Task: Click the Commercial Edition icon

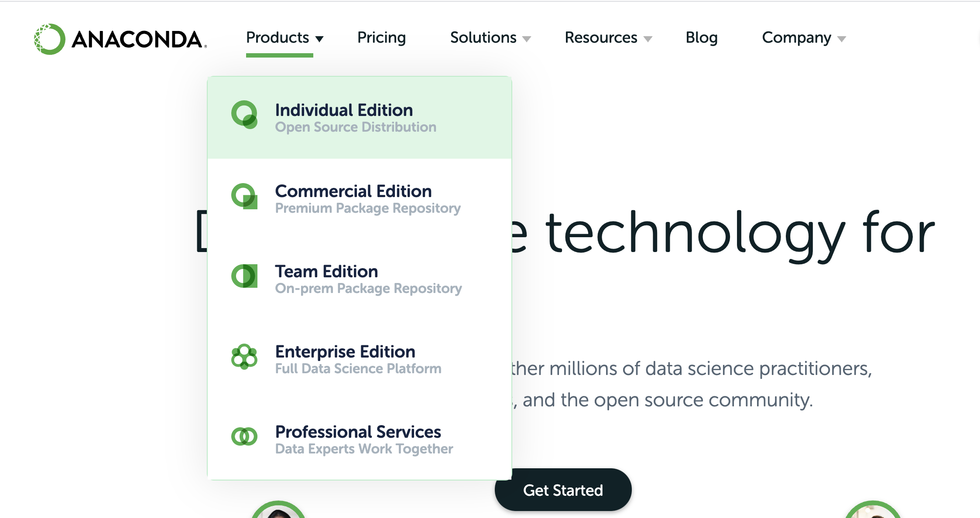Action: click(x=244, y=196)
